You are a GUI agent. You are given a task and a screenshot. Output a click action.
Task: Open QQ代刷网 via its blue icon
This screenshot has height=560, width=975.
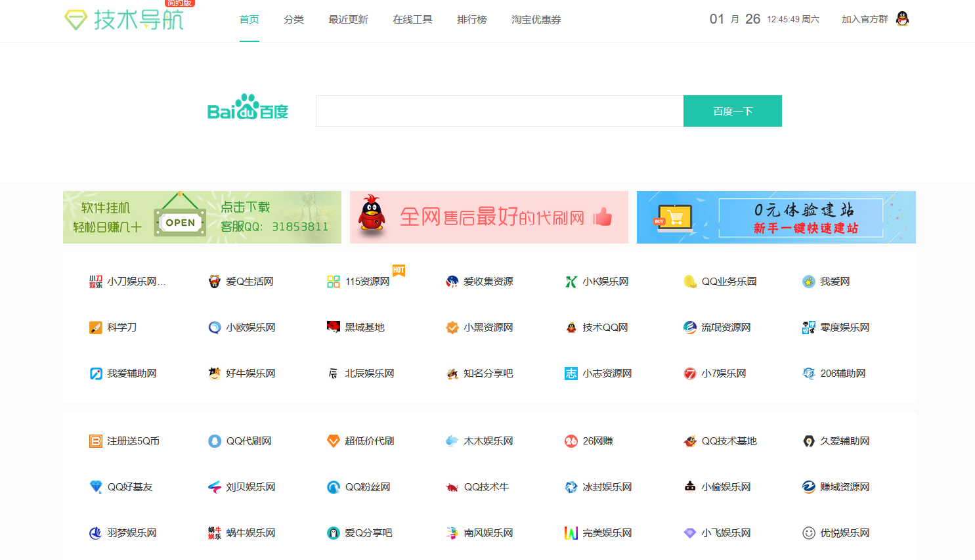click(x=214, y=441)
